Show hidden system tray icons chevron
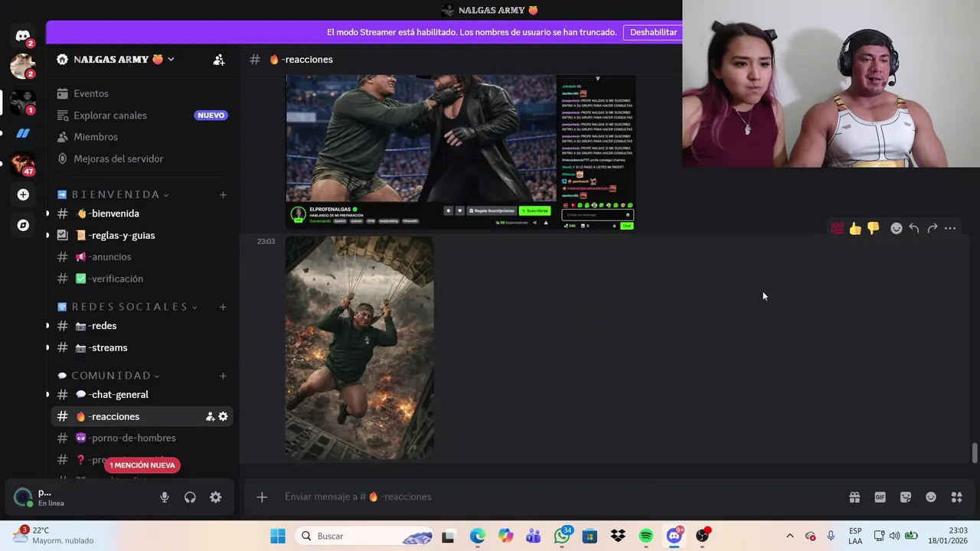 790,536
